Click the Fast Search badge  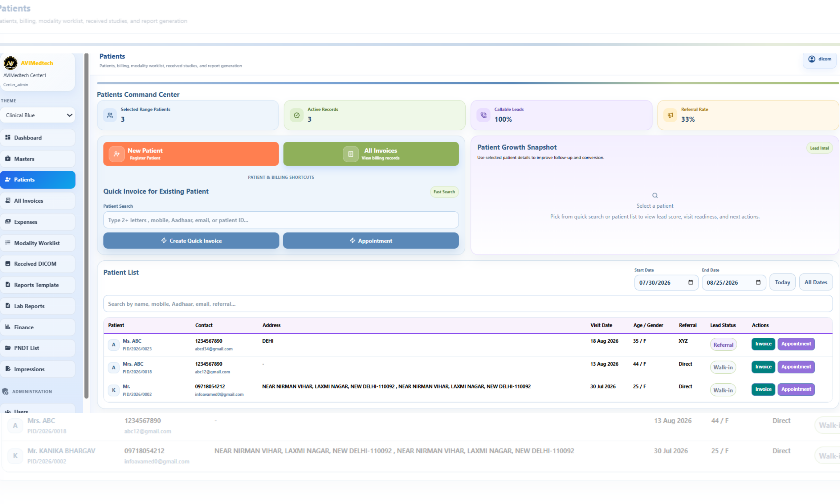[444, 192]
